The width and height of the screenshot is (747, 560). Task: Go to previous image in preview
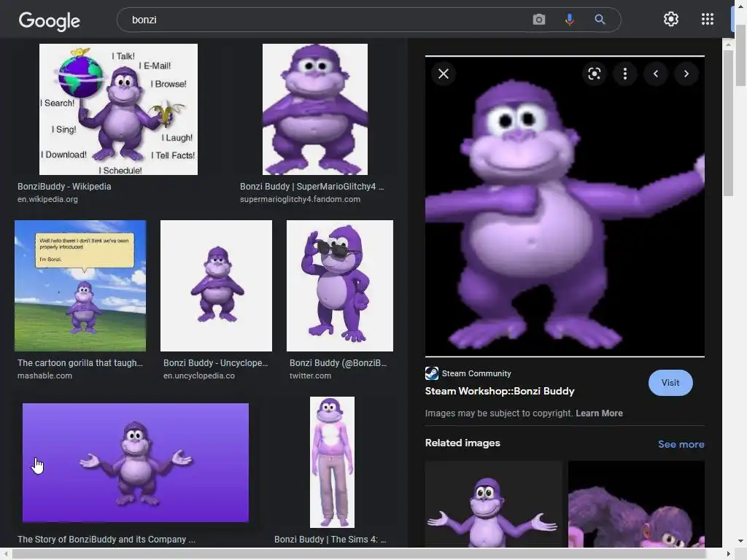coord(656,74)
